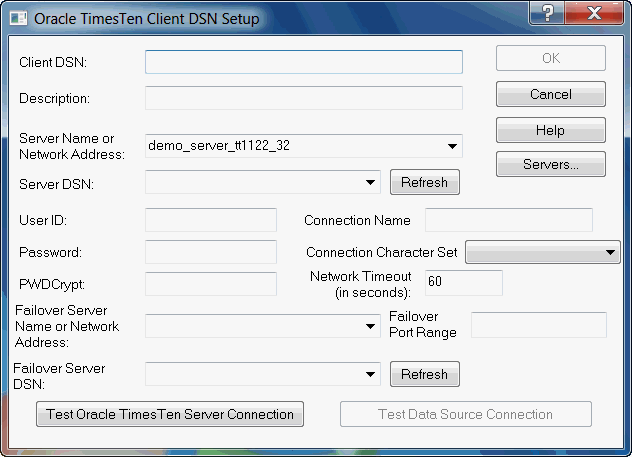Close the DSN Setup dialog window
Screen dimensions: 632x457
coord(594,13)
